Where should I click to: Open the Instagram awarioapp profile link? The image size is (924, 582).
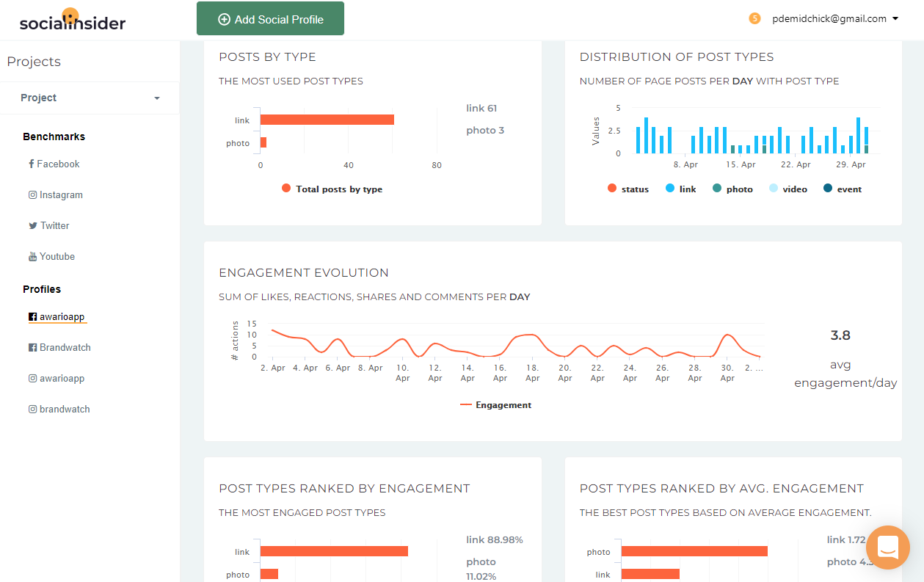[62, 379]
